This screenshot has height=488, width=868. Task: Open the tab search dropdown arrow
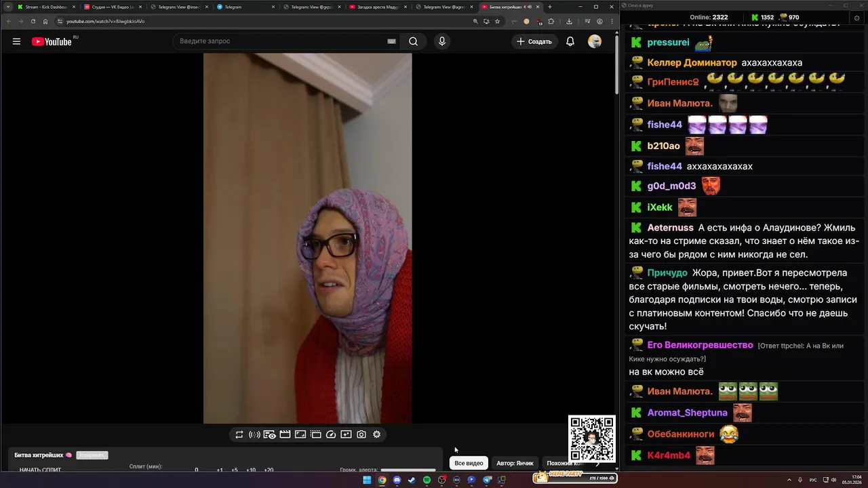(7, 7)
